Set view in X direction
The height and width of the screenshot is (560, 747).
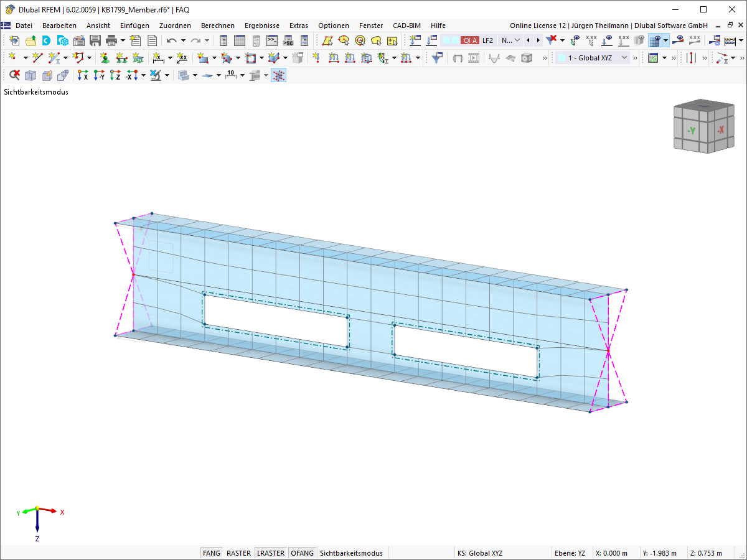coord(83,75)
